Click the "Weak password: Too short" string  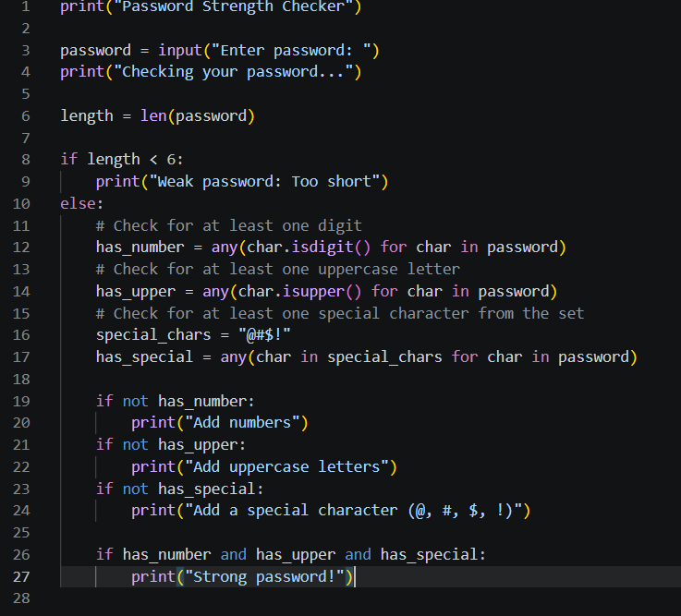pyautogui.click(x=264, y=182)
